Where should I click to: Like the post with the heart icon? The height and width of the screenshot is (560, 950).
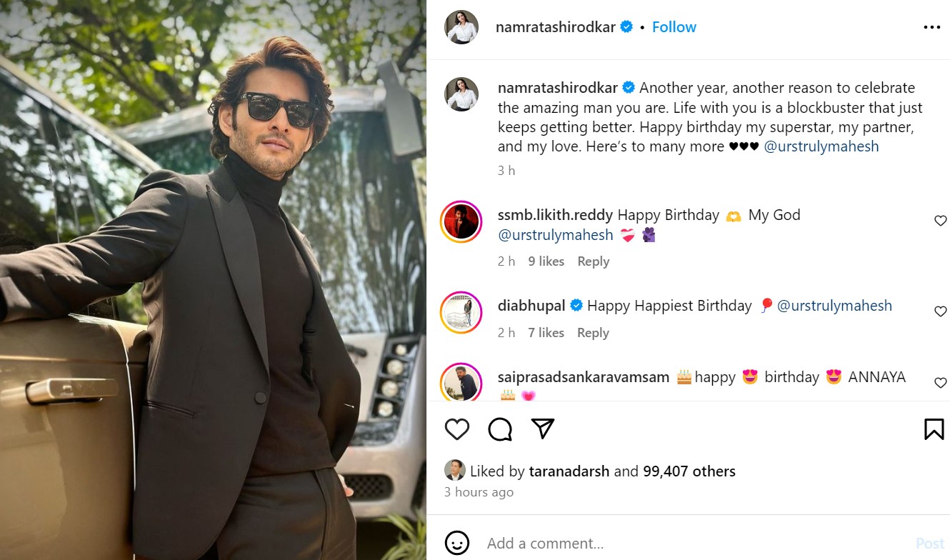pyautogui.click(x=457, y=429)
